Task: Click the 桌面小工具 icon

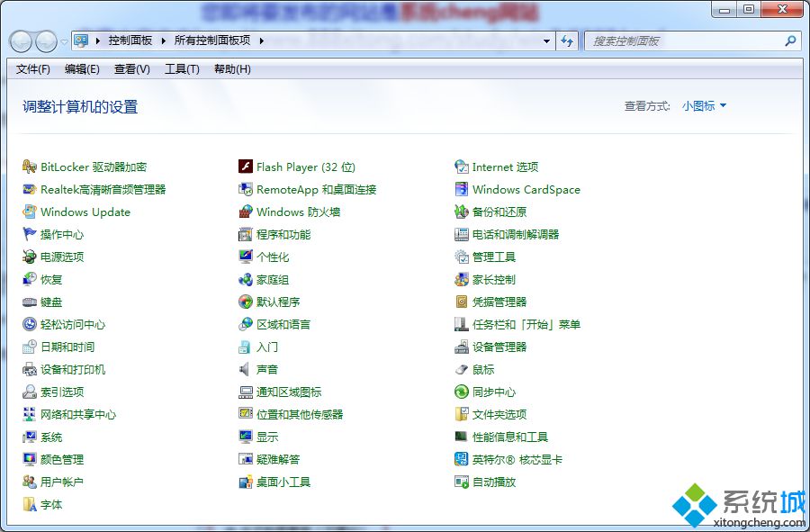Action: tap(246, 482)
